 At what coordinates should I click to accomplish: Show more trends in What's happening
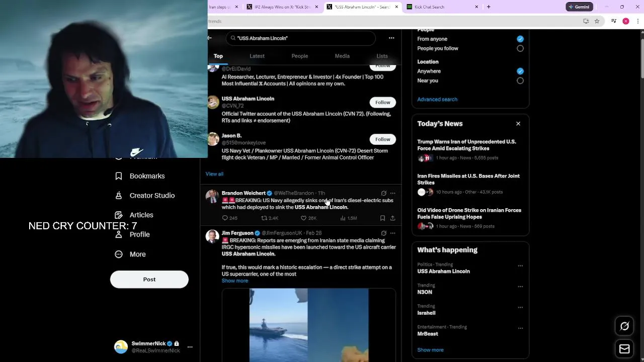point(430,350)
